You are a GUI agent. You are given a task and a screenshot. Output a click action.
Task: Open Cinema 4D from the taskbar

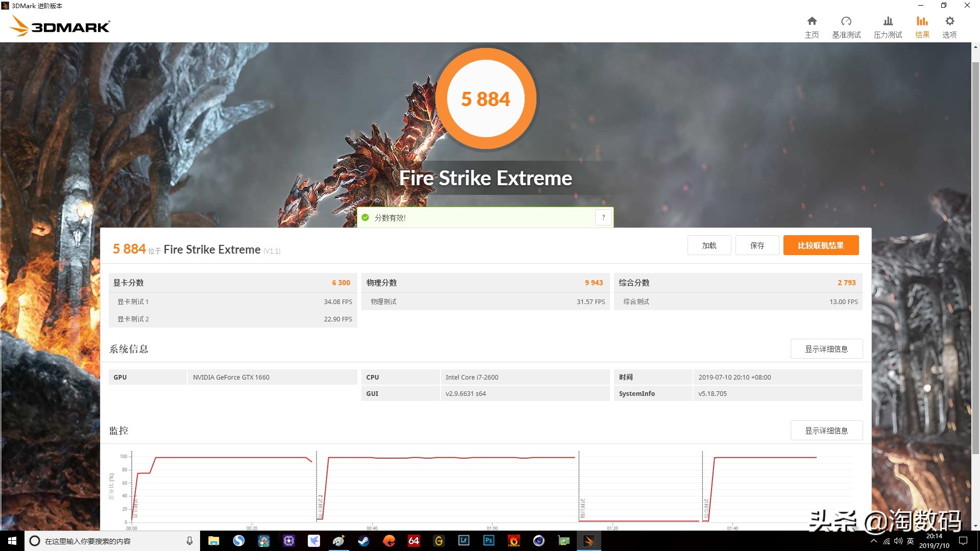click(x=538, y=541)
